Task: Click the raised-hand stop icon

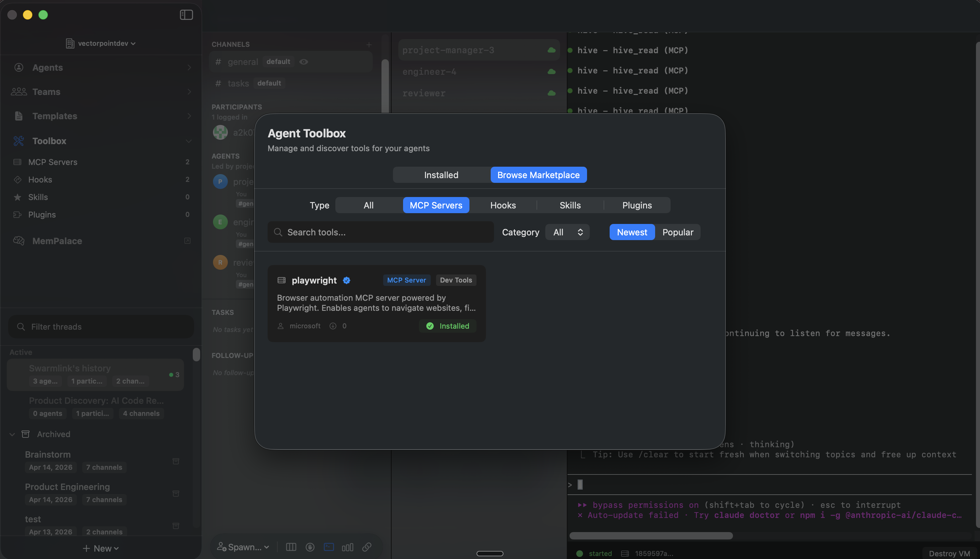Action: pos(310,547)
